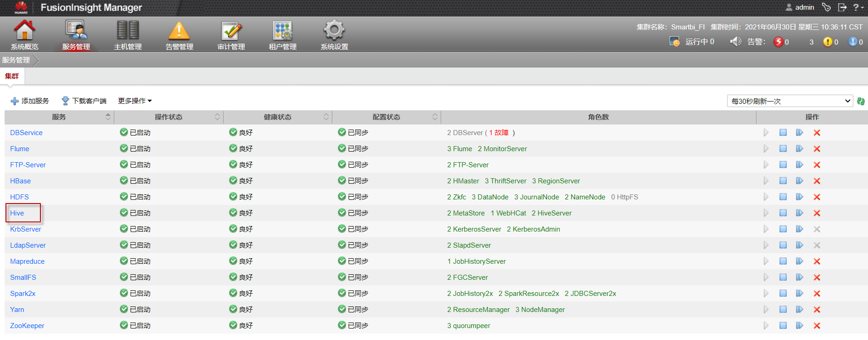Click the Yarn service link
The height and width of the screenshot is (340, 868).
[17, 310]
